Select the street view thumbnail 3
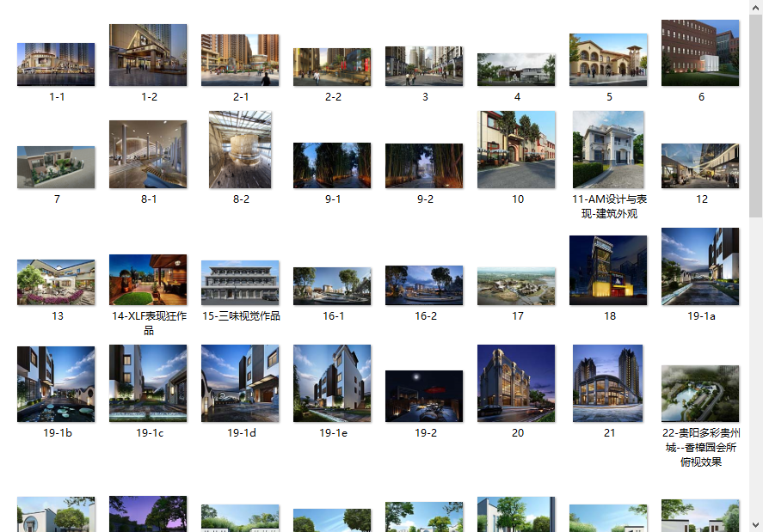This screenshot has width=763, height=532. 424,66
